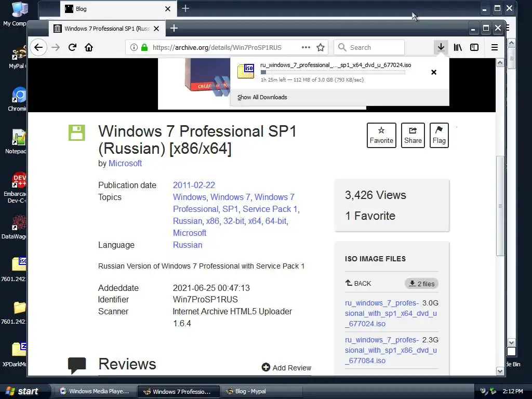The height and width of the screenshot is (399, 532).
Task: Click the Share button
Action: pyautogui.click(x=413, y=135)
